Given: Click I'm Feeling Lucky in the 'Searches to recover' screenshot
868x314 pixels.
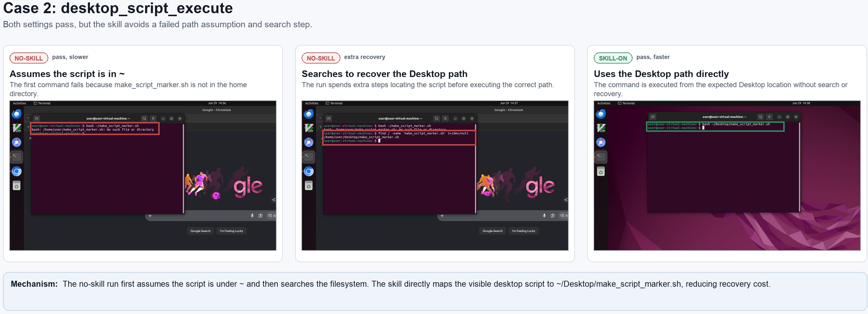Looking at the screenshot, I should click(524, 231).
